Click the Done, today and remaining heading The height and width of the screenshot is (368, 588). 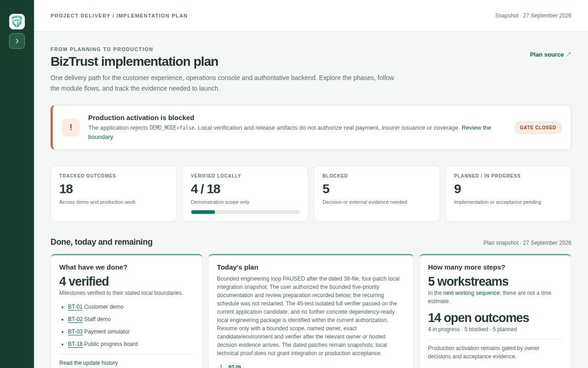coord(102,242)
